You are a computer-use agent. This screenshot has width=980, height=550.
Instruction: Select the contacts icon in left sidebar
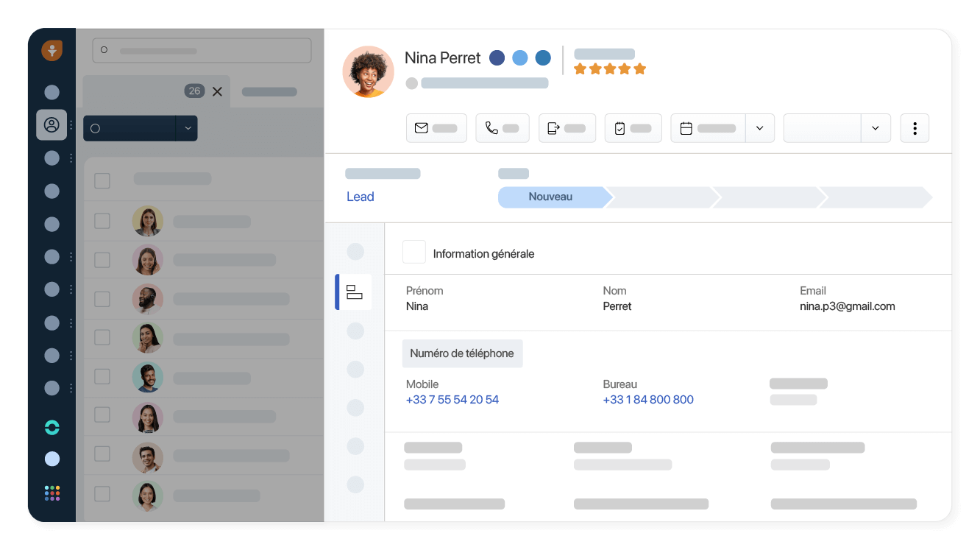pos(52,125)
